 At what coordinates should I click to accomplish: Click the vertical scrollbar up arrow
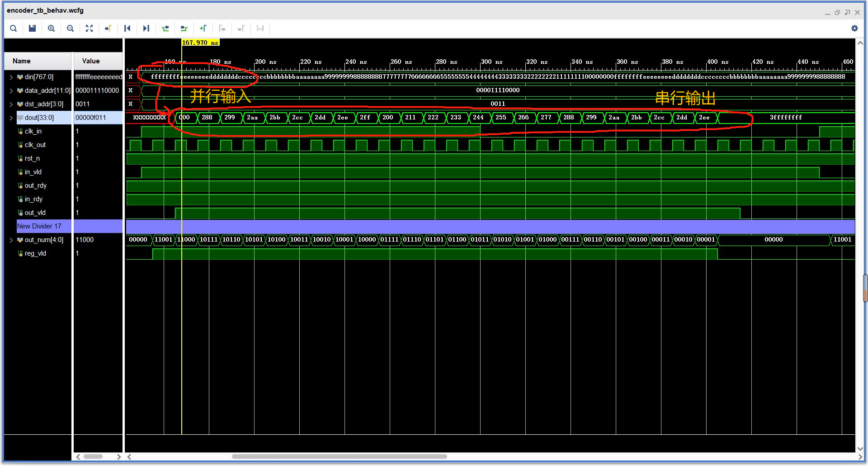pos(860,43)
